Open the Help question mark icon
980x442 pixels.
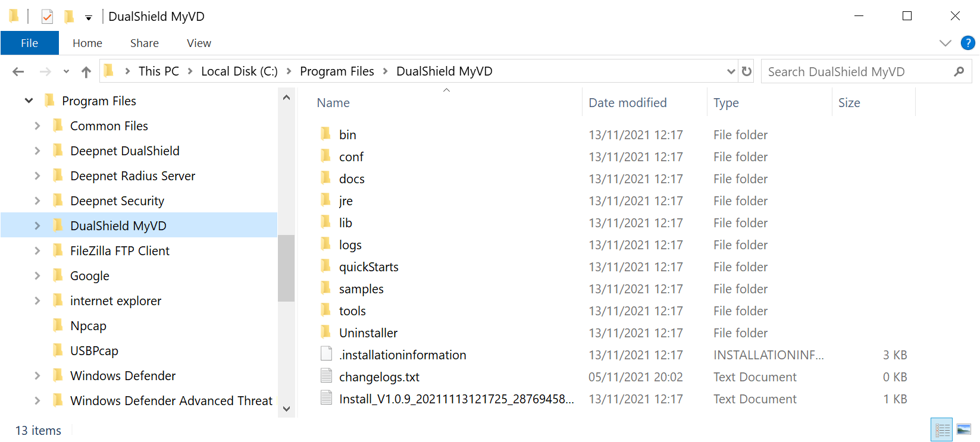[968, 43]
